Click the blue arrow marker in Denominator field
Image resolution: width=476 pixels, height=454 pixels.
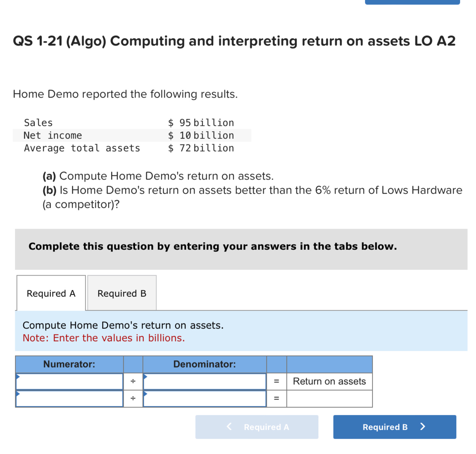click(x=145, y=377)
